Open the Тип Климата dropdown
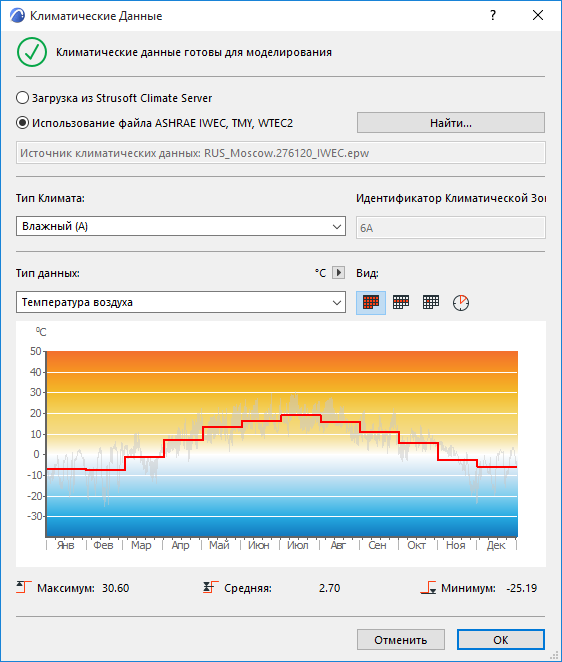Screen dimensions: 562x662 pyautogui.click(x=181, y=226)
